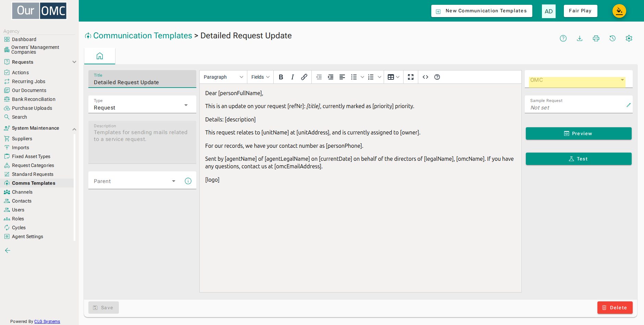This screenshot has width=644, height=325.
Task: Open bulleted list style options arrow
Action: pyautogui.click(x=362, y=77)
